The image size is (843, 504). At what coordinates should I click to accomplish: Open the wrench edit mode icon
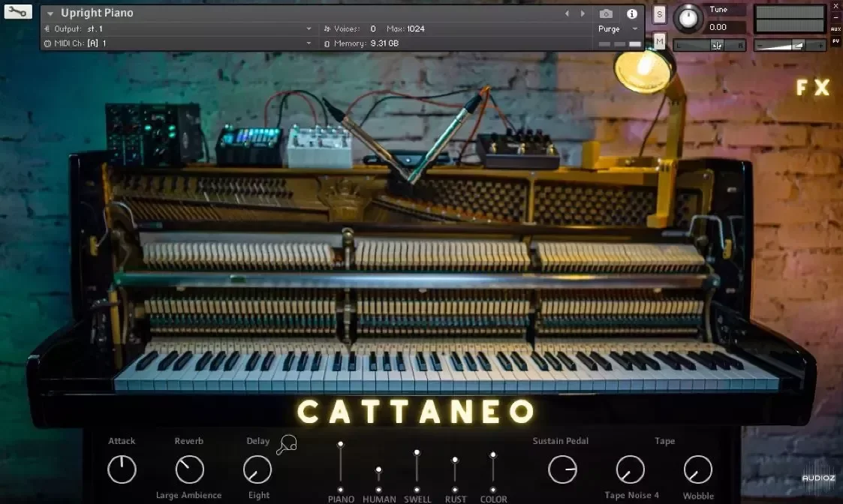(18, 11)
